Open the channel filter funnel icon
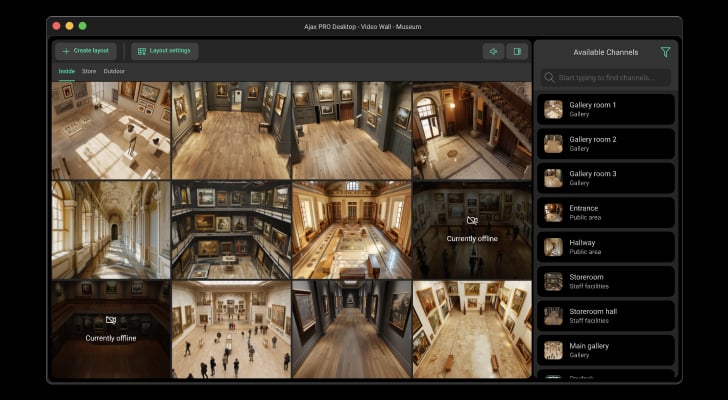Image resolution: width=728 pixels, height=400 pixels. click(x=665, y=52)
